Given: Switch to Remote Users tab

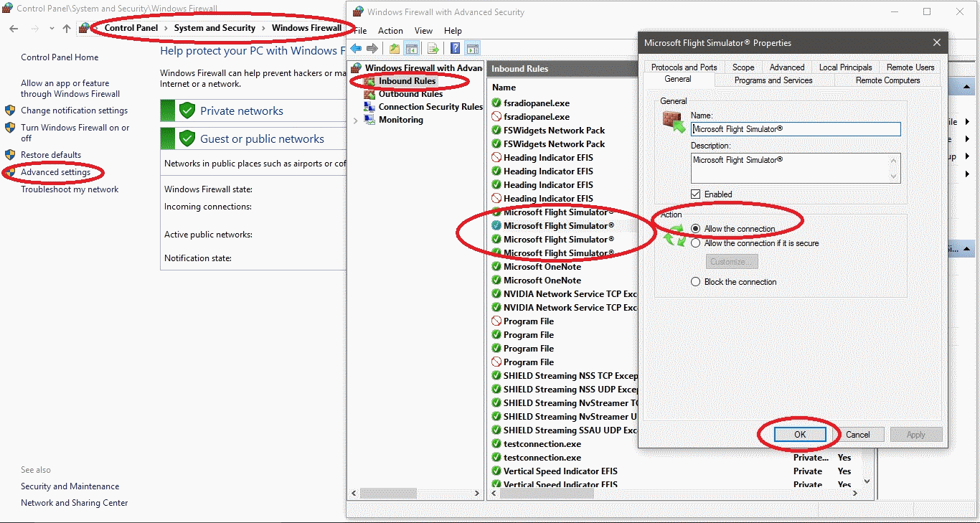Looking at the screenshot, I should coord(910,67).
